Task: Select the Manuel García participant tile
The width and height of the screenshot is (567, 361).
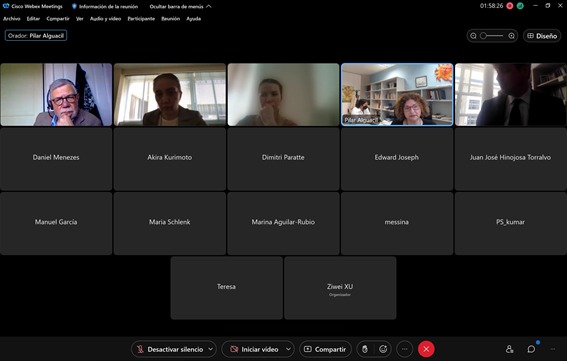Action: [x=56, y=224]
